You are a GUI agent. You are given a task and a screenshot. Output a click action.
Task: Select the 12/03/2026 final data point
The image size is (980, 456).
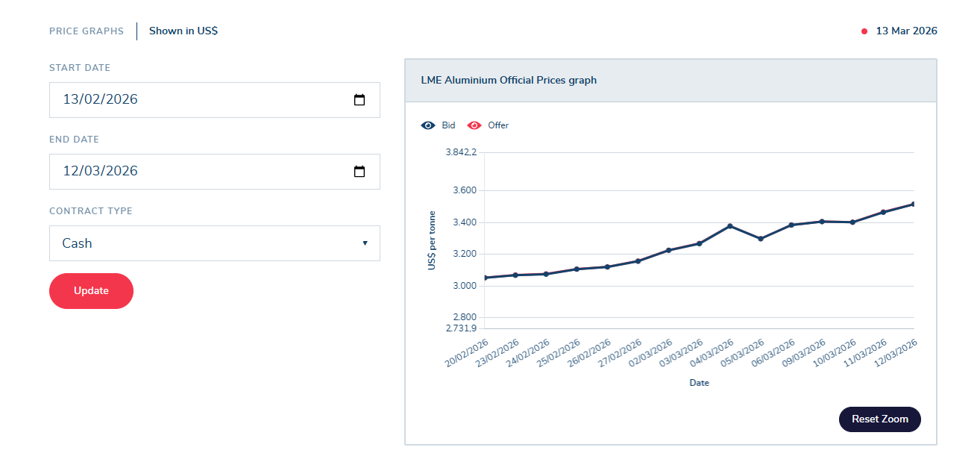913,204
